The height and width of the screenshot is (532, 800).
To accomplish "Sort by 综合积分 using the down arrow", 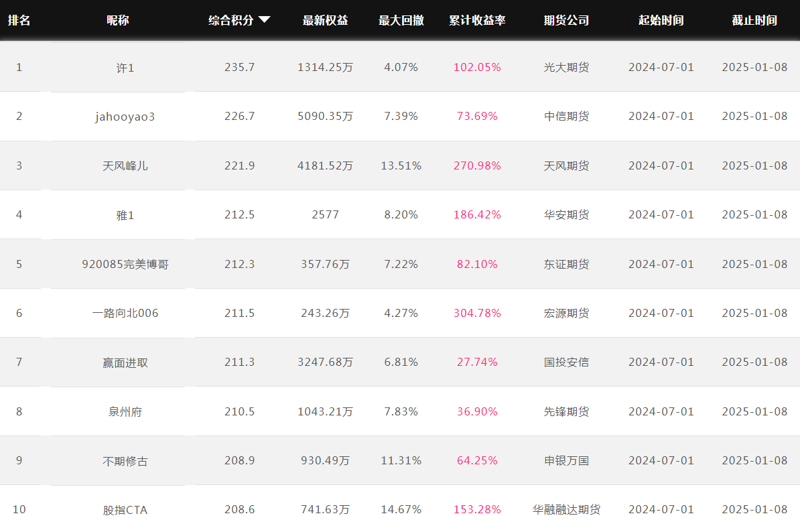I will click(x=264, y=20).
